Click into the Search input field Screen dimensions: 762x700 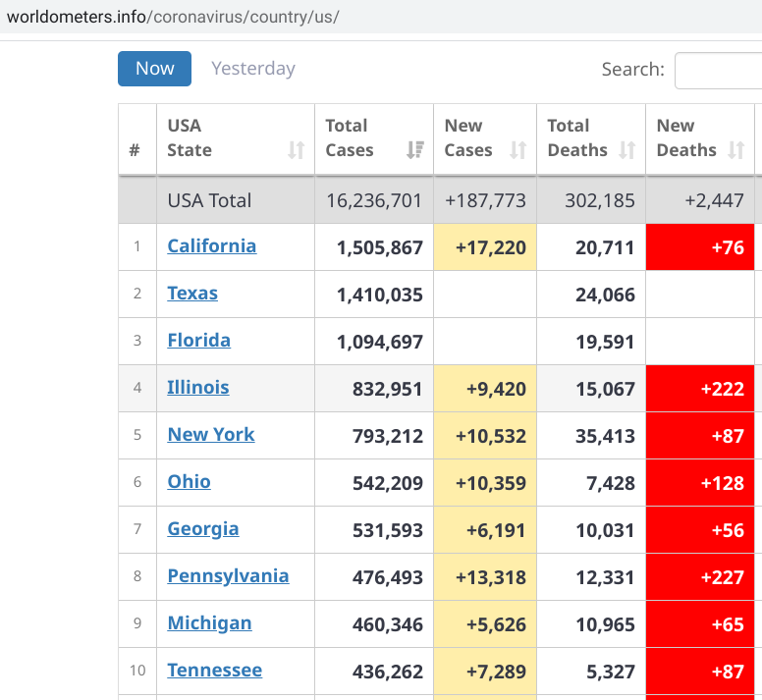(x=718, y=71)
